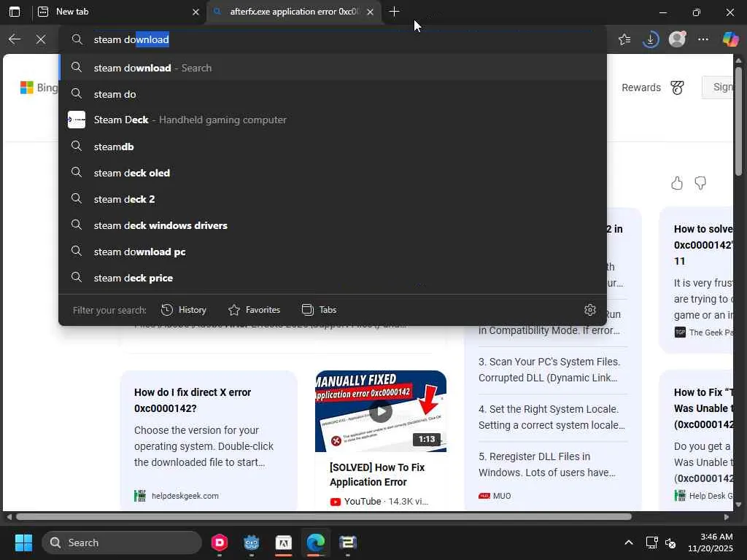
Task: Filter search by History
Action: tap(184, 310)
